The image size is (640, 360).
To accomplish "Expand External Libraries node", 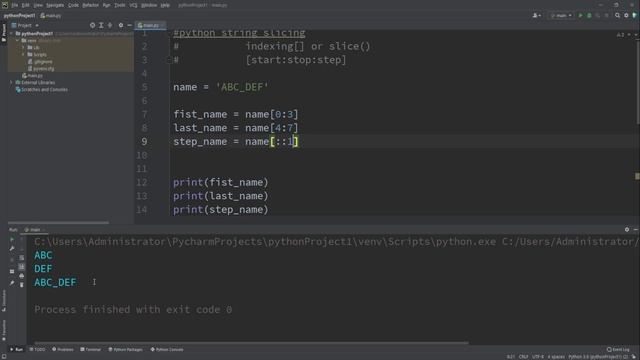I will [x=11, y=82].
